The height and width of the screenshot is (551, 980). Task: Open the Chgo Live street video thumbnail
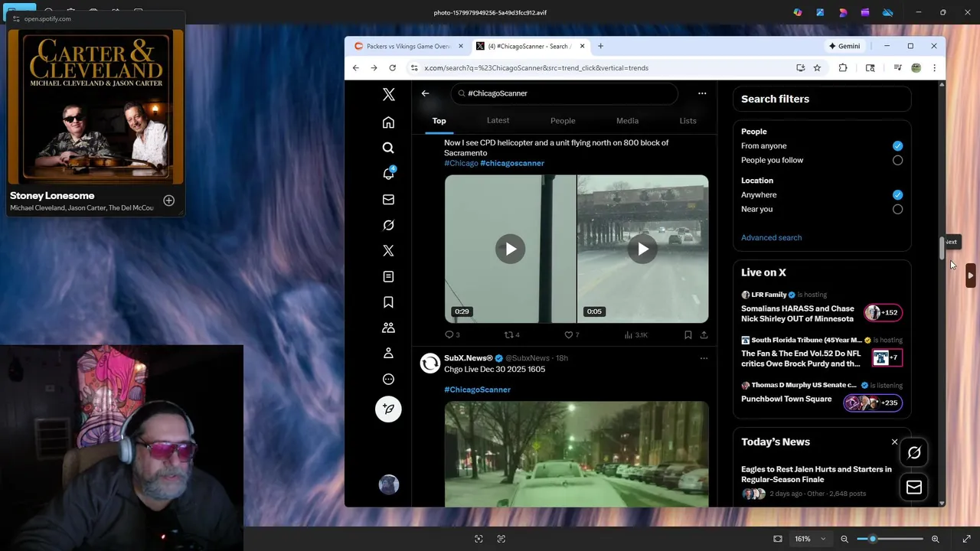[577, 454]
